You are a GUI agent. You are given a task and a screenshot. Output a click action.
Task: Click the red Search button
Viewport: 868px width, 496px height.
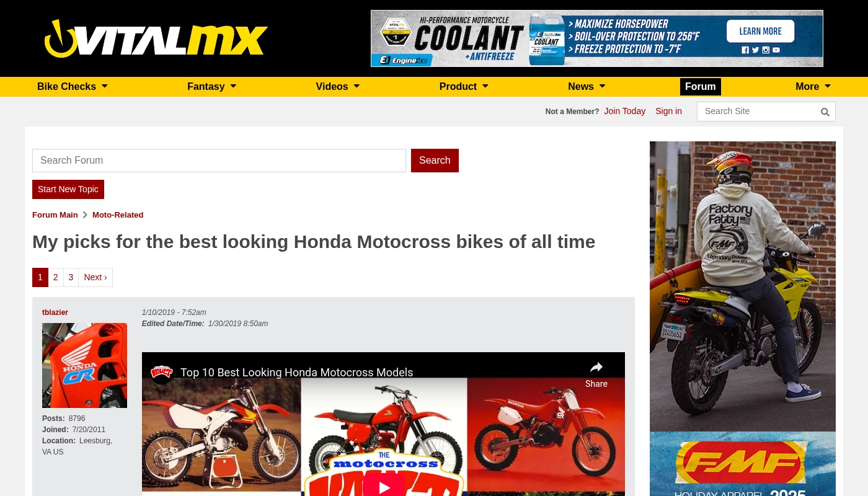435,161
